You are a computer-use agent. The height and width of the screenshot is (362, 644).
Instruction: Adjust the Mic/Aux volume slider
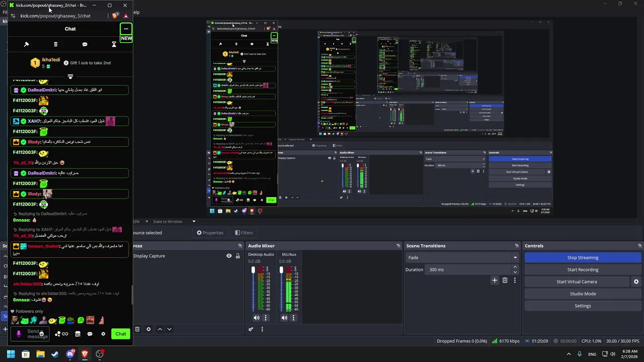281,289
